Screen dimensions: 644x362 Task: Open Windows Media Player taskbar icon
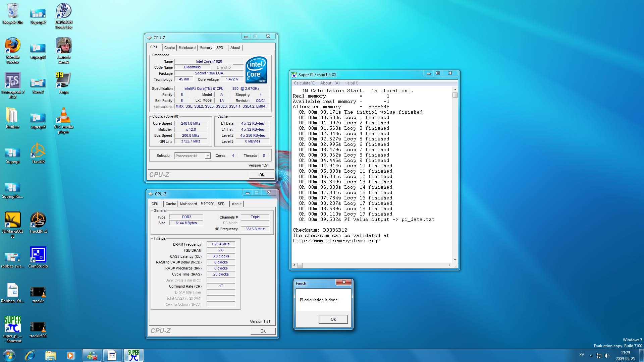[x=71, y=355]
